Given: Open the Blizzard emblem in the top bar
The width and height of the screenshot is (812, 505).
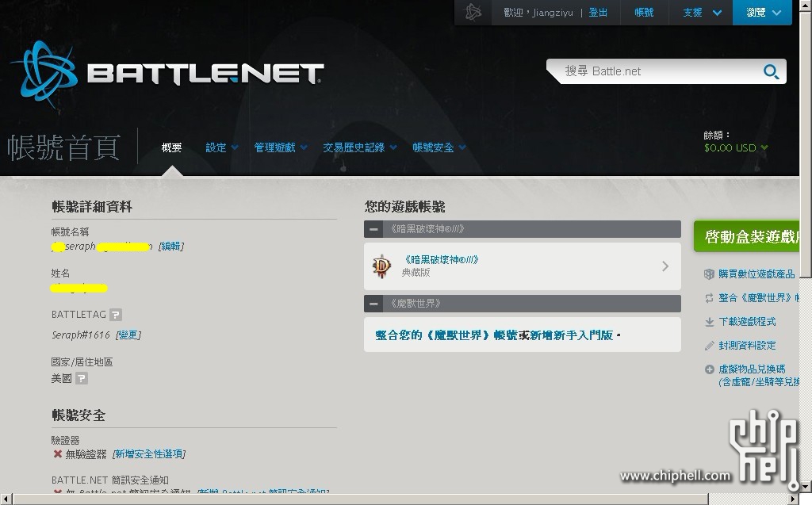Looking at the screenshot, I should pyautogui.click(x=473, y=12).
